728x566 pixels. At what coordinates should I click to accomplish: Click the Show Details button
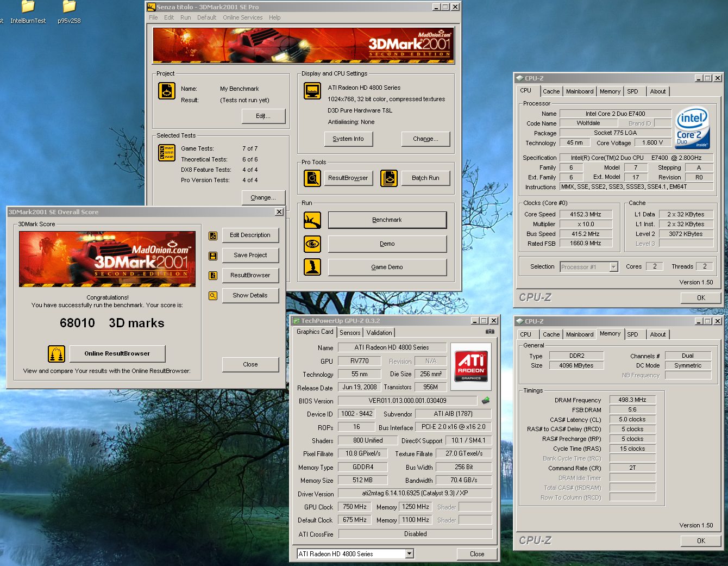point(250,295)
